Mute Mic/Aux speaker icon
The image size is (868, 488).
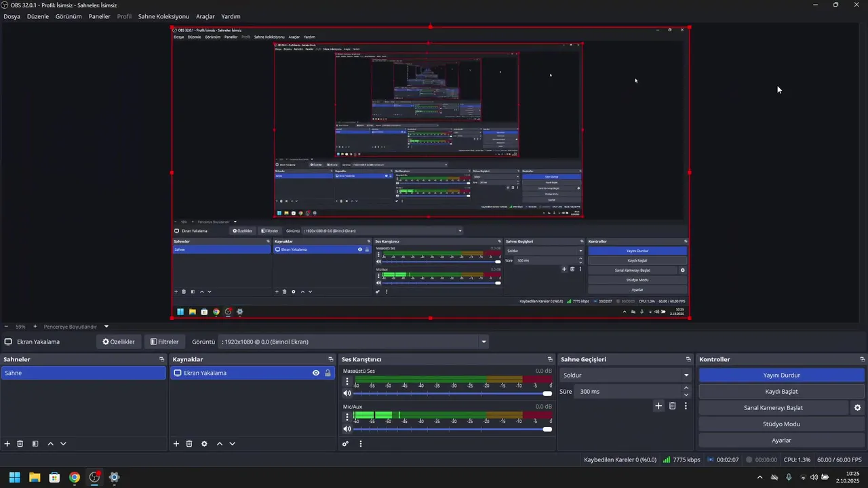coord(347,428)
